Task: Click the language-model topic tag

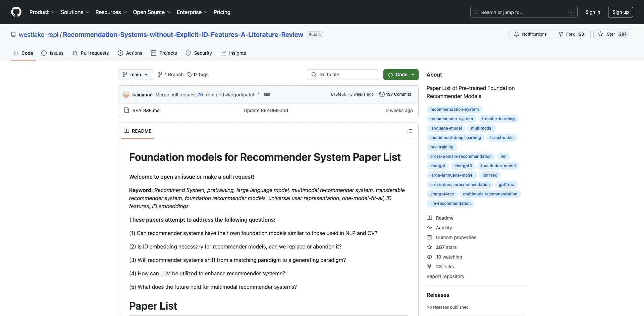Action: [x=446, y=128]
